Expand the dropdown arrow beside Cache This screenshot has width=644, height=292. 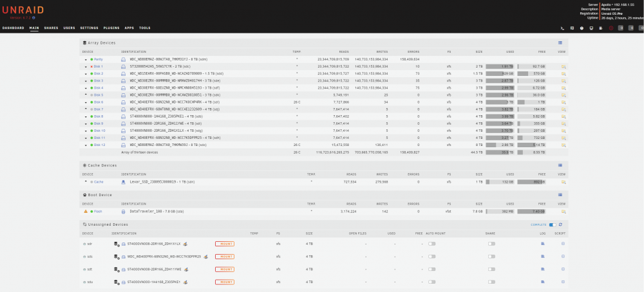coord(86,181)
